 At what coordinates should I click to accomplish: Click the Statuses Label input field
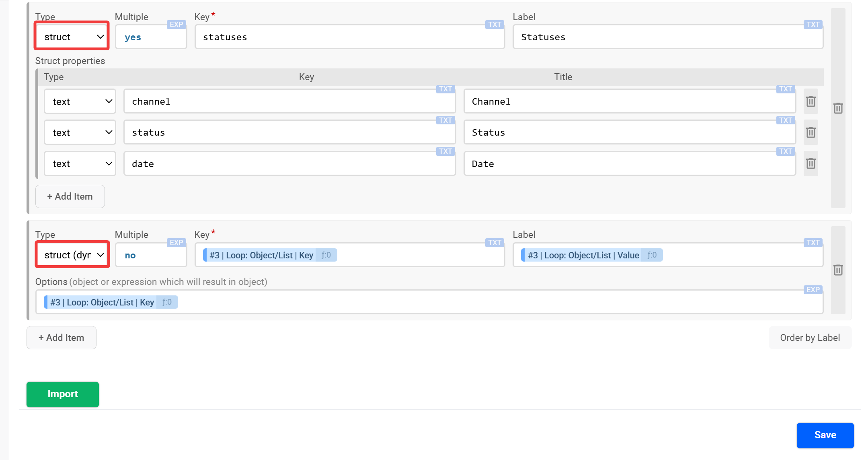[667, 37]
